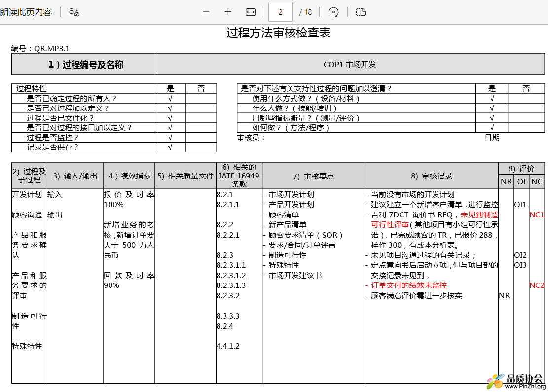
Task: Click the clause number 8.2.3.1.2
Action: (x=231, y=275)
